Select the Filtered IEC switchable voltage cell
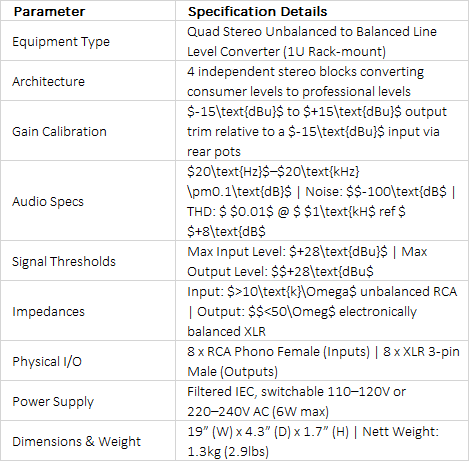The image size is (469, 461). 322,401
